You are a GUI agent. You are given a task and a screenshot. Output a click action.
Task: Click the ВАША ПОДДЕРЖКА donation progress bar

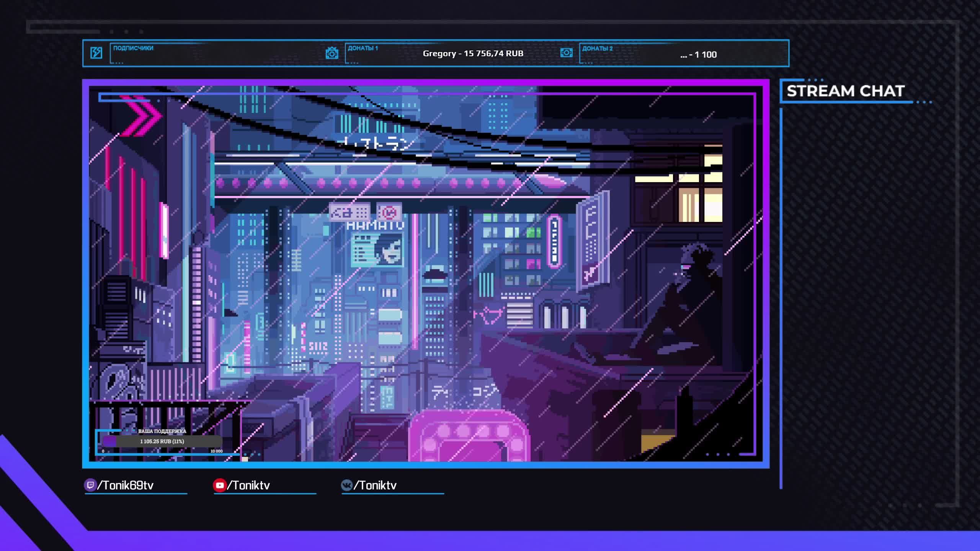(162, 442)
